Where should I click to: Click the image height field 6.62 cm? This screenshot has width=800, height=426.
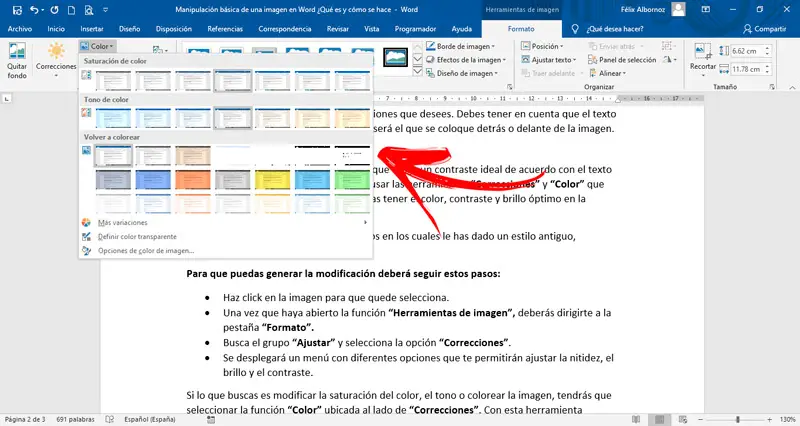747,51
